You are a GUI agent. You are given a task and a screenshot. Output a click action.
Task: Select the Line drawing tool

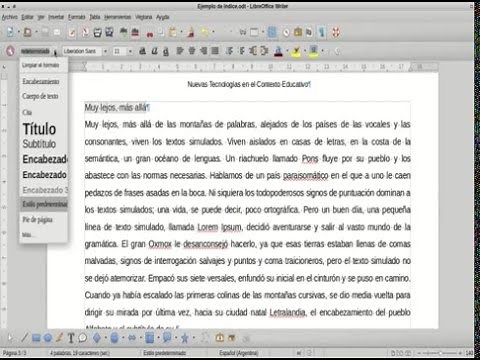point(24,338)
